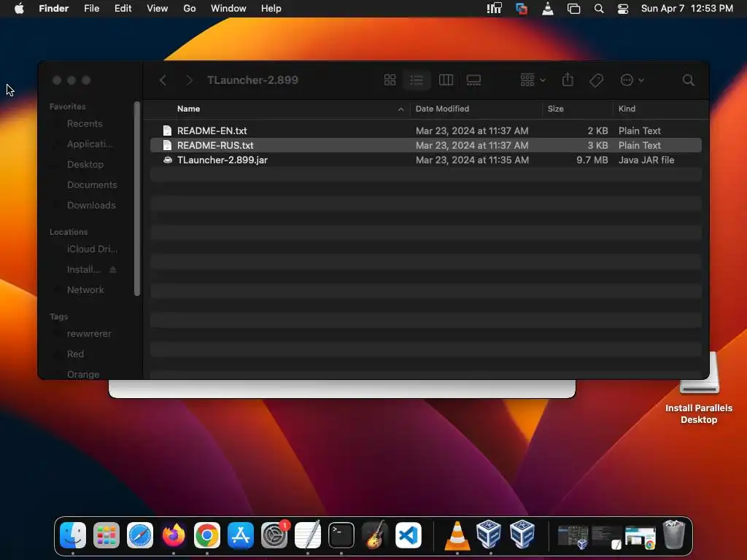
Task: Open TextEdit from the Dock
Action: pyautogui.click(x=308, y=535)
